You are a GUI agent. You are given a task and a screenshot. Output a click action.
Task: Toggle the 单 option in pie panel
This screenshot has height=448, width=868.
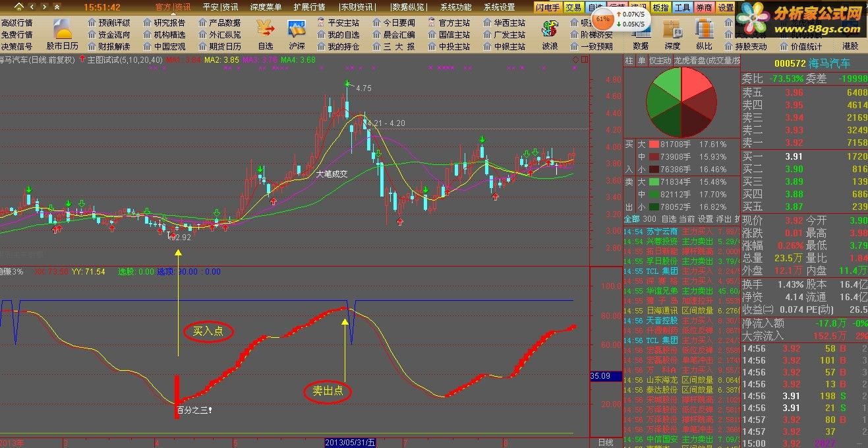point(641,61)
